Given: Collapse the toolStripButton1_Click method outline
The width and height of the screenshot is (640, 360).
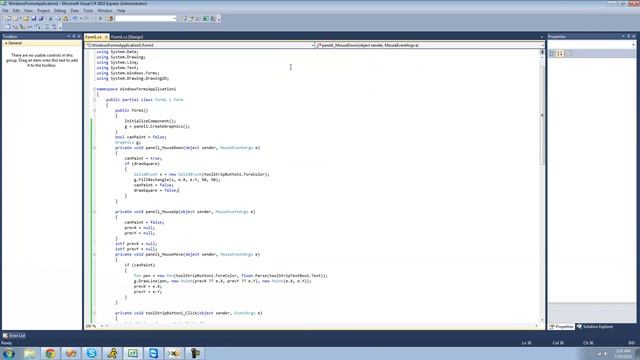Looking at the screenshot, I should tap(94, 313).
